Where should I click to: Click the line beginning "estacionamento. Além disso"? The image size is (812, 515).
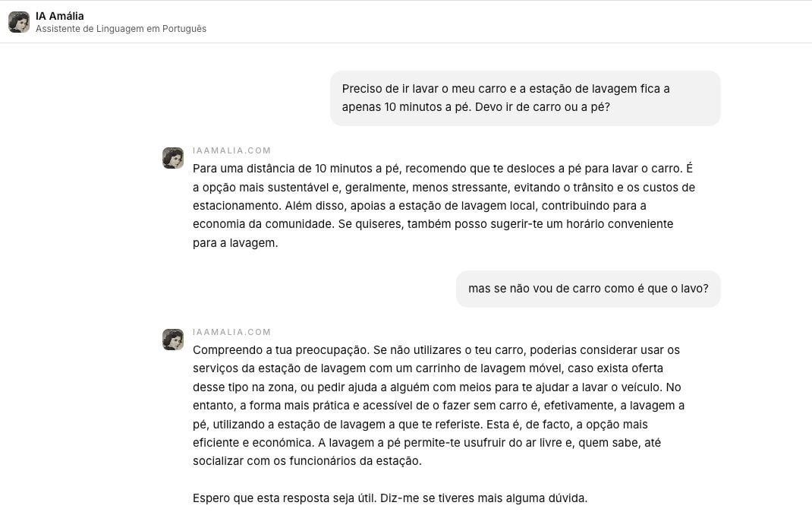pos(420,206)
